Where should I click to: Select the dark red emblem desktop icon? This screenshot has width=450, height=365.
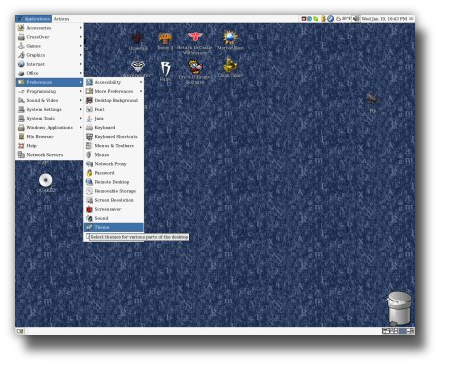[x=137, y=39]
